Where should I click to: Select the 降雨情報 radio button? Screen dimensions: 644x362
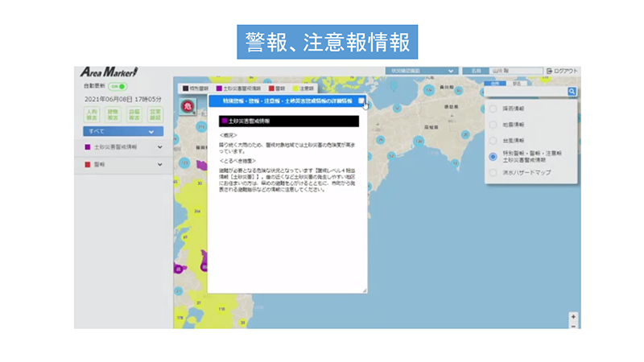493,109
